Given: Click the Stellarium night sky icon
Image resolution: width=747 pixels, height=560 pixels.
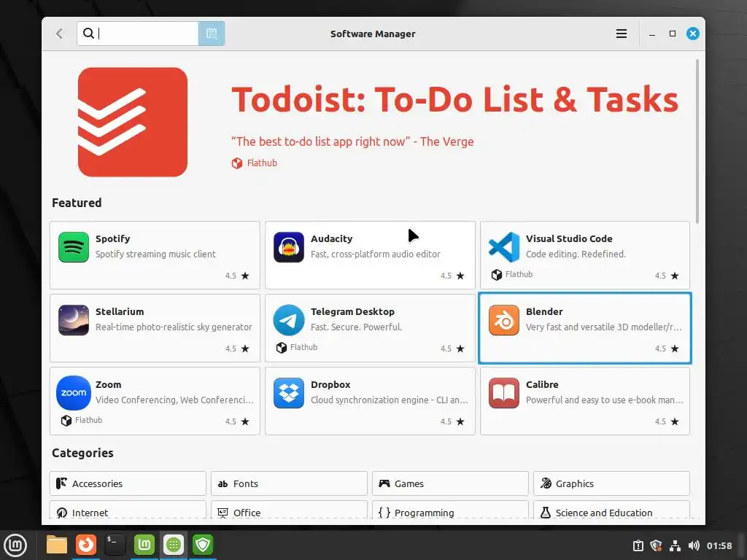Looking at the screenshot, I should (x=74, y=320).
